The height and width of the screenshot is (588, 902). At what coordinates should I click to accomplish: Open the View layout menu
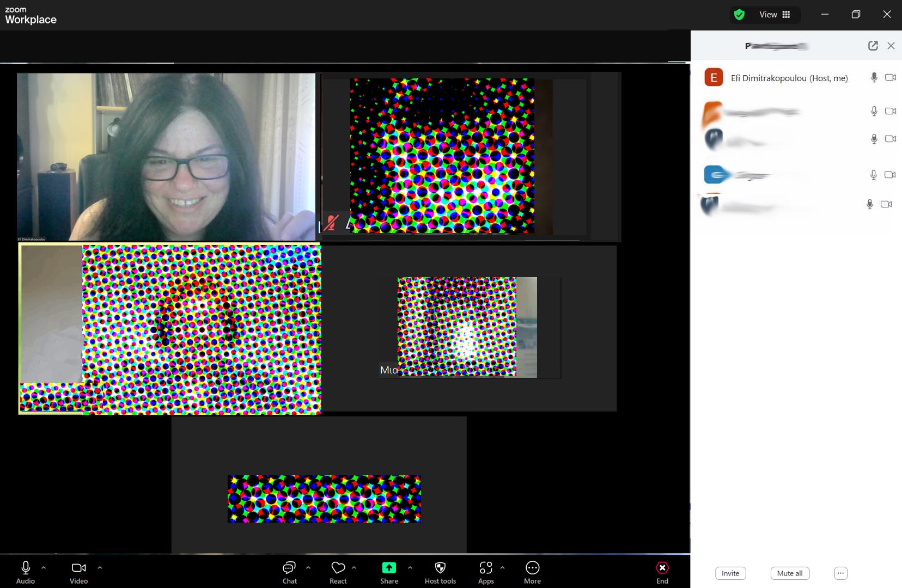point(775,15)
